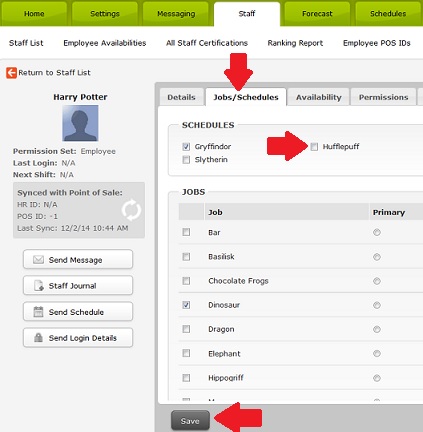Click the calendar icon on Send Schedule
Viewport: 423px width, 432px height.
coord(38,312)
